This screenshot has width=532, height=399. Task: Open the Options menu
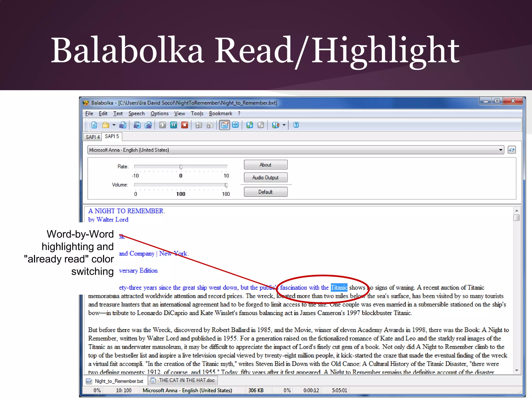pyautogui.click(x=159, y=114)
